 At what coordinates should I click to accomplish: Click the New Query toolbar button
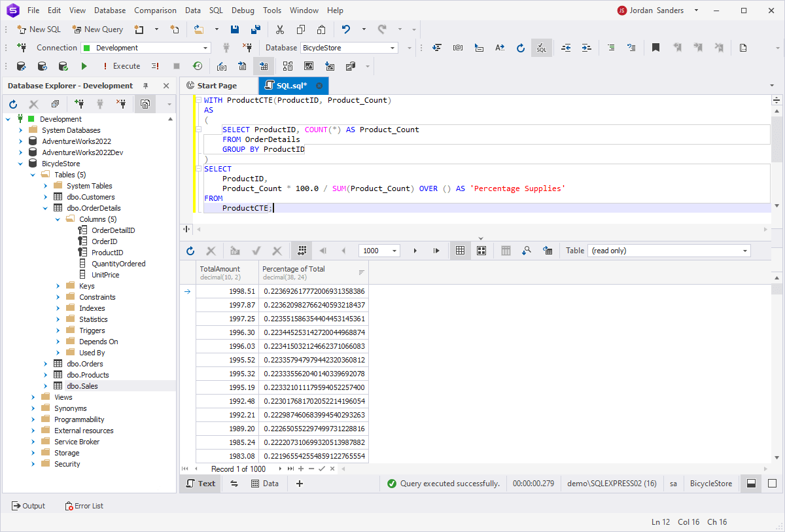coord(97,29)
